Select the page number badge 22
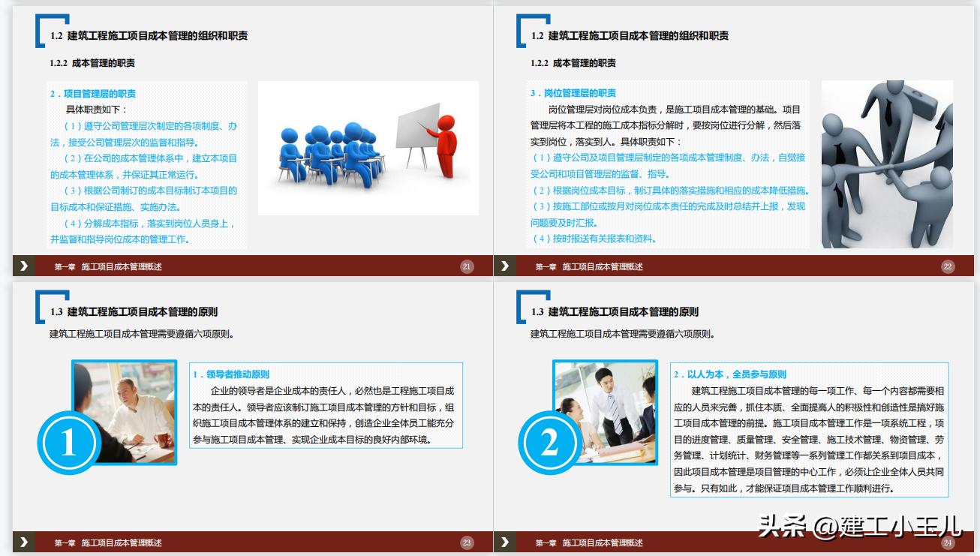980x556 pixels. coord(947,265)
